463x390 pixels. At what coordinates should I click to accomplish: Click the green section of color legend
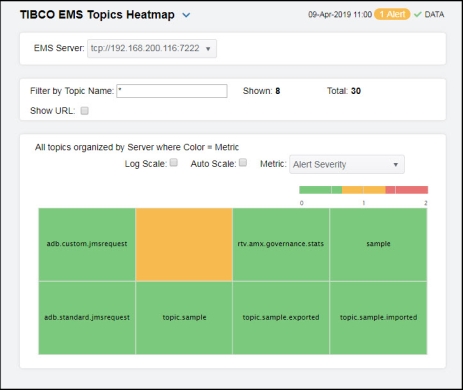[x=320, y=190]
